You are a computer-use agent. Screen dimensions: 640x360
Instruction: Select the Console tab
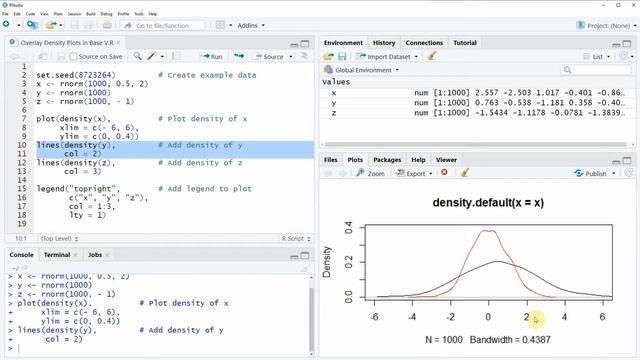pyautogui.click(x=22, y=255)
